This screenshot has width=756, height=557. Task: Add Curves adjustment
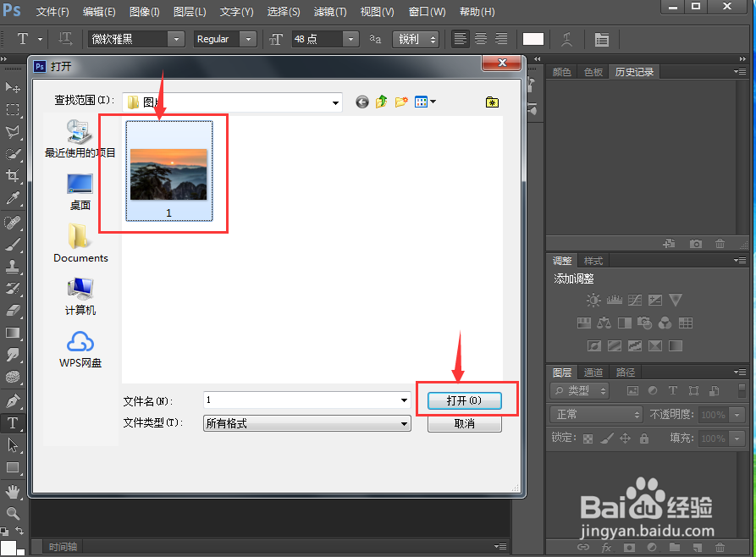click(634, 300)
